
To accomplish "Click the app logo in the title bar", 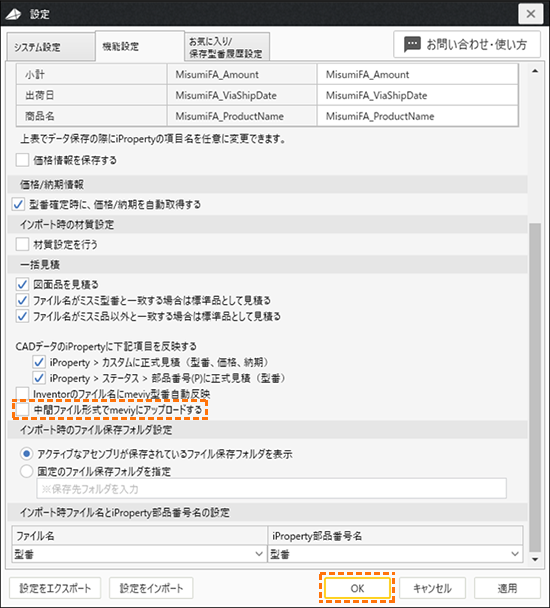I will pos(13,14).
